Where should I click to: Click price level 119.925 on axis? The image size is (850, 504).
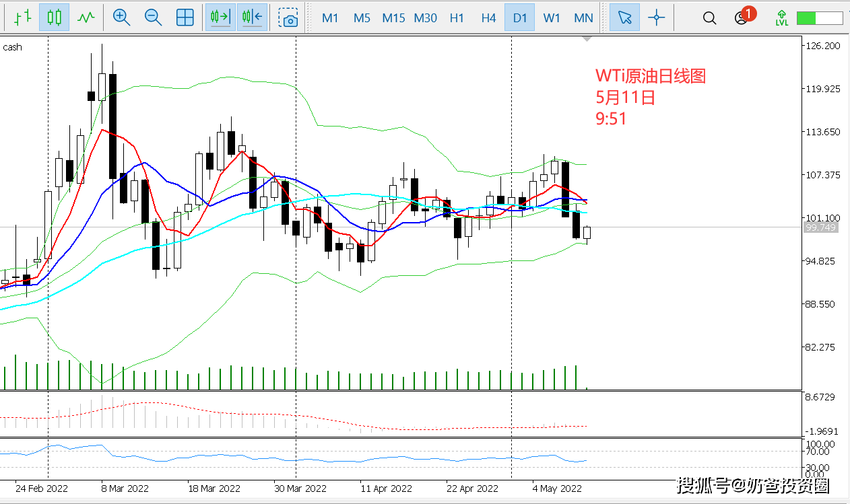pos(823,89)
